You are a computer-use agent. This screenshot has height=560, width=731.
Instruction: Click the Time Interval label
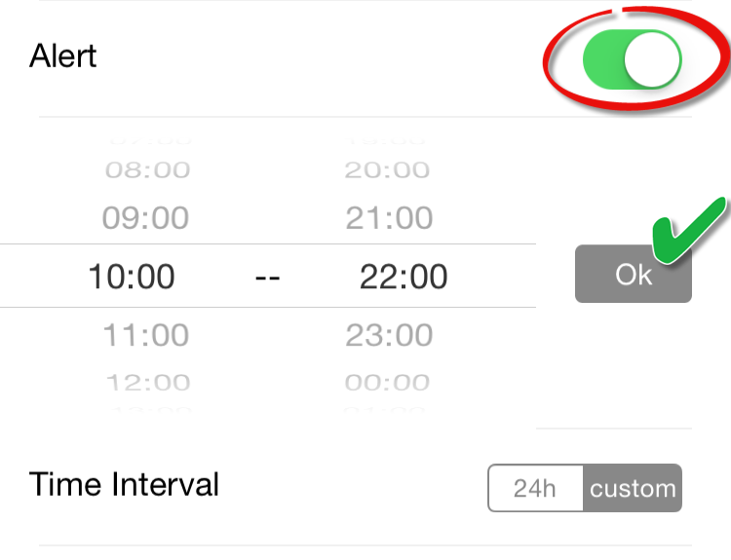(124, 484)
